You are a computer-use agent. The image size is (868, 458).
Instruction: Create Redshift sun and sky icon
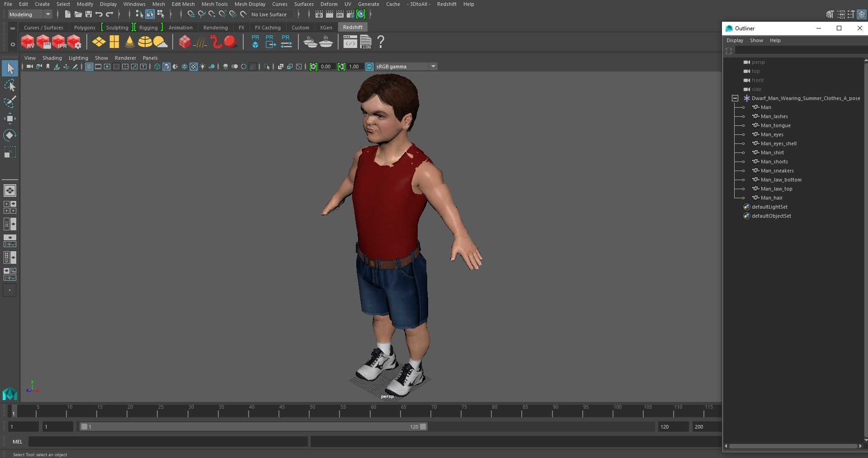[160, 42]
